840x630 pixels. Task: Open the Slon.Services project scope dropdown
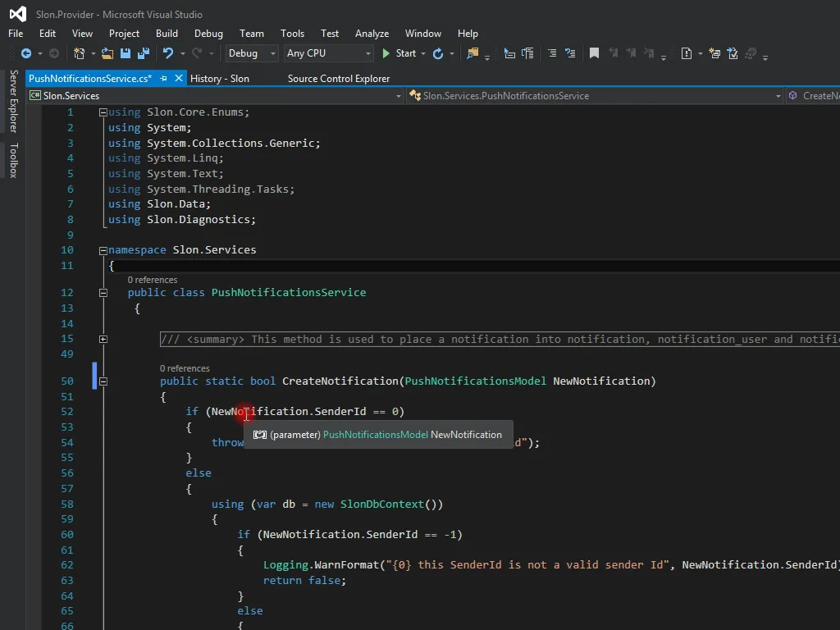216,96
